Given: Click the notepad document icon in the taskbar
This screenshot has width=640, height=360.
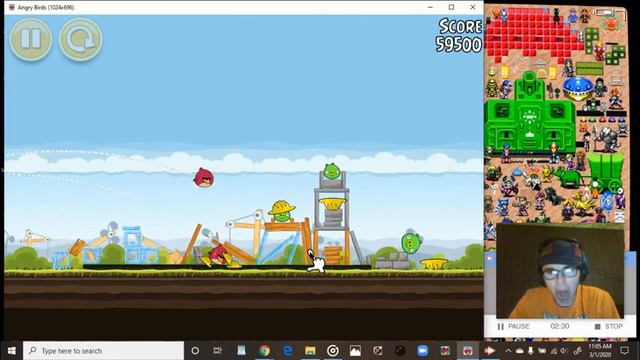Looking at the screenshot, I should click(x=242, y=351).
